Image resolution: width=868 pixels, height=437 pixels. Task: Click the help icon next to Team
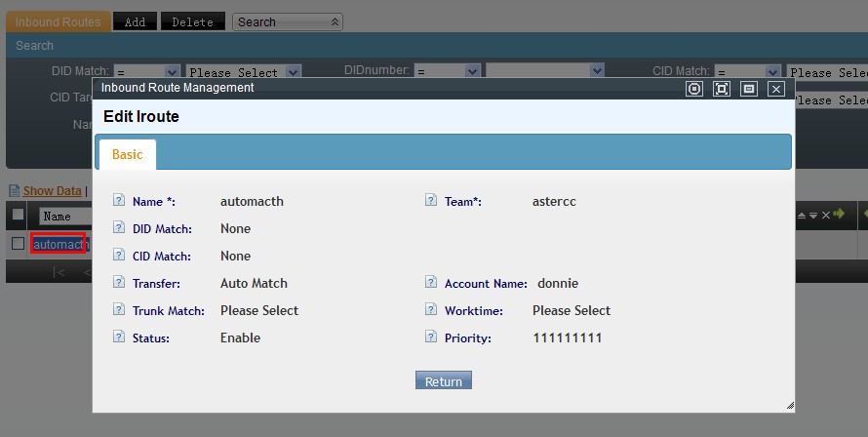pos(431,201)
